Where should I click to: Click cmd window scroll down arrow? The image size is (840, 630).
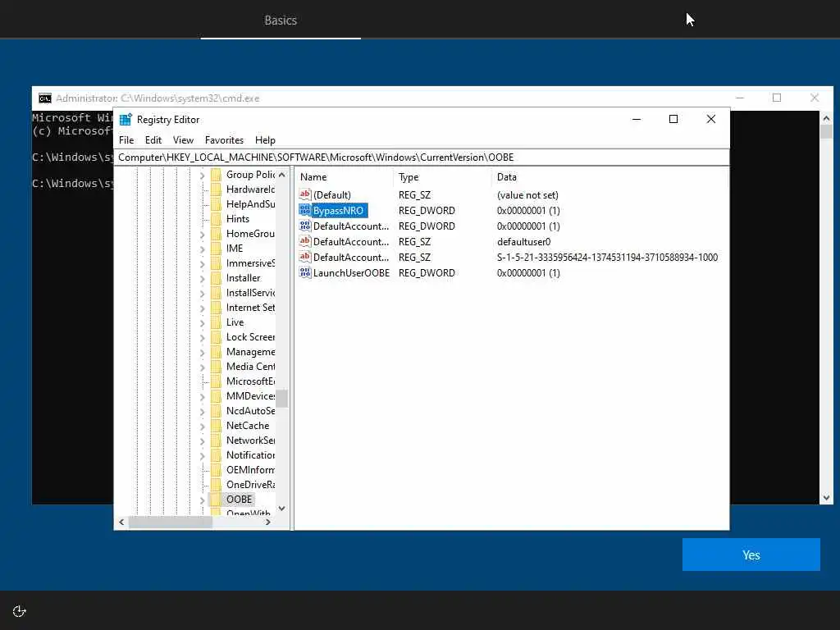coord(826,498)
